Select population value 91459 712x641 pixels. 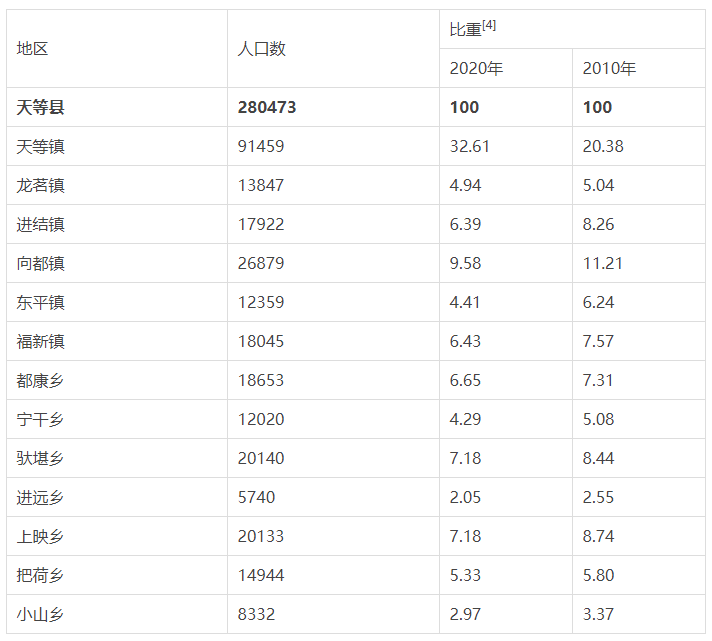click(261, 147)
